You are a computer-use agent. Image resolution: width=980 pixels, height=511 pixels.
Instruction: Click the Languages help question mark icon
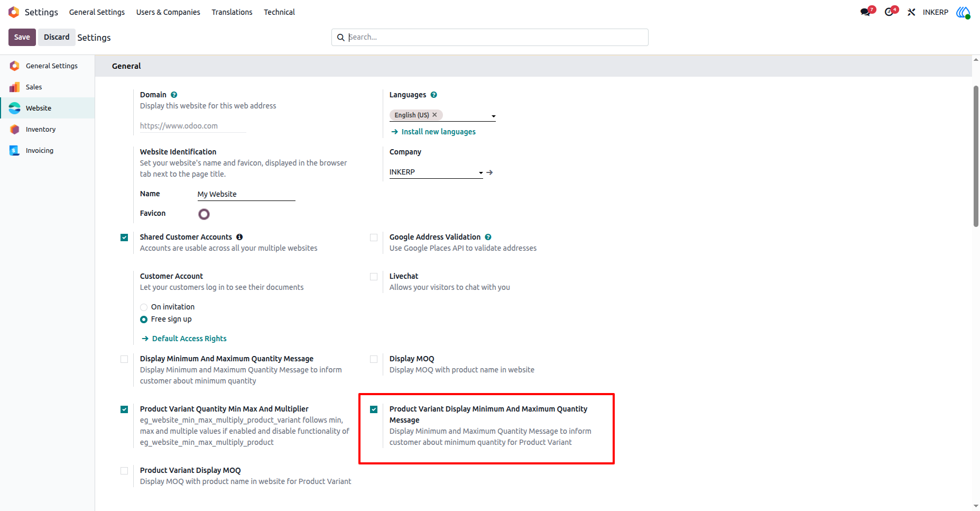(x=434, y=95)
